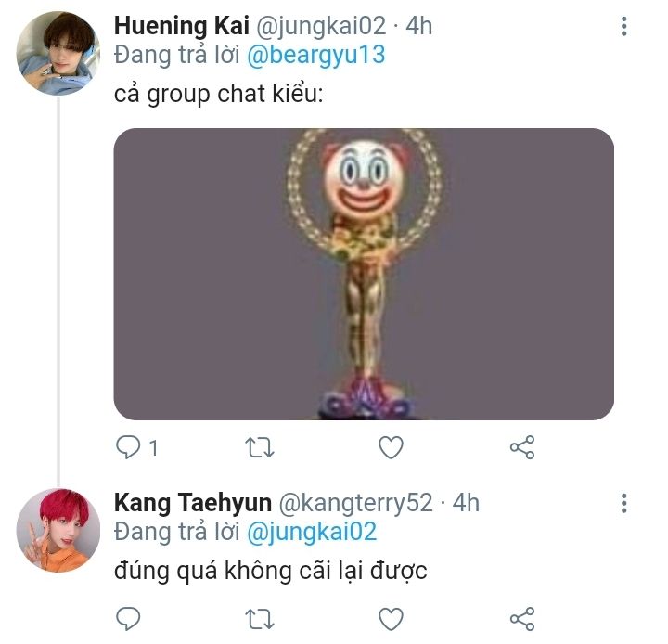Open the @jungkai02 mention in Taehyun's reply
Screen dimensions: 668x644
pos(312,533)
